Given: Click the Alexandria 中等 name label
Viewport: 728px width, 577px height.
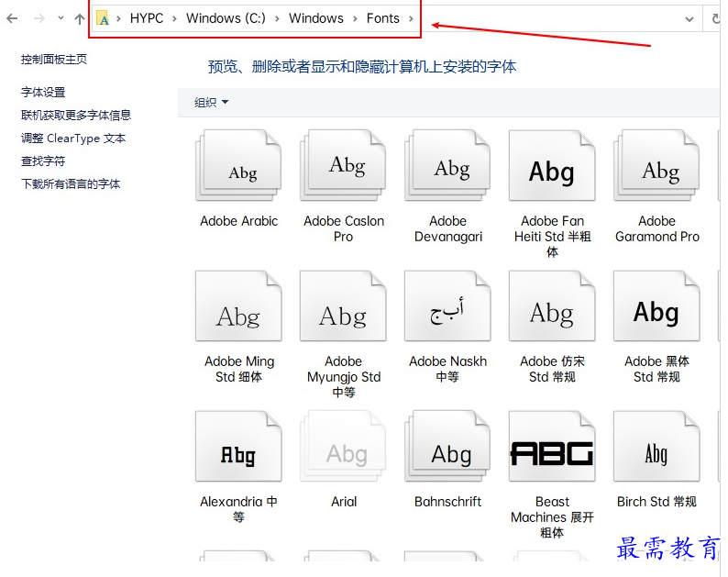Looking at the screenshot, I should pos(238,509).
